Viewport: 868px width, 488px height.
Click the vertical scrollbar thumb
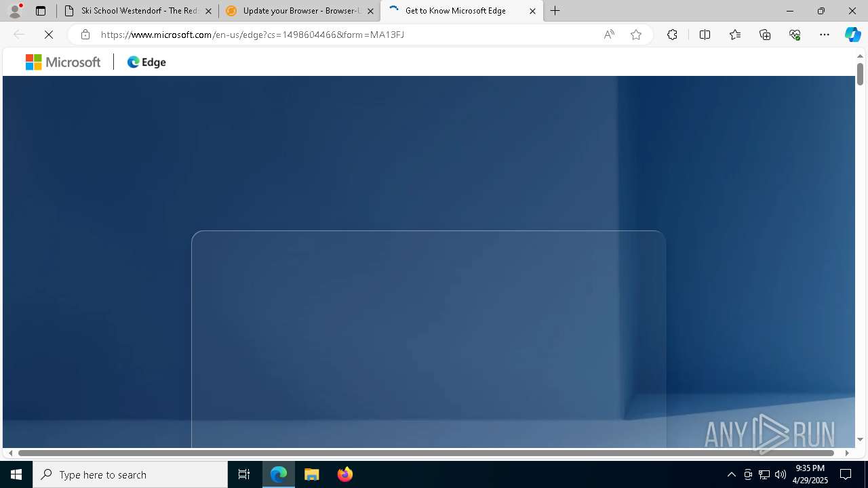tap(860, 74)
